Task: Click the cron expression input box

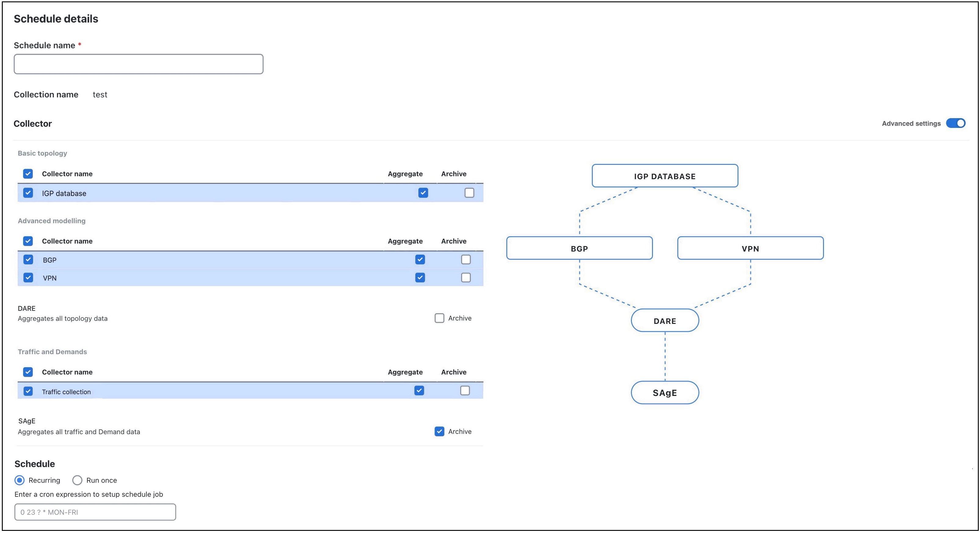Action: pos(94,512)
